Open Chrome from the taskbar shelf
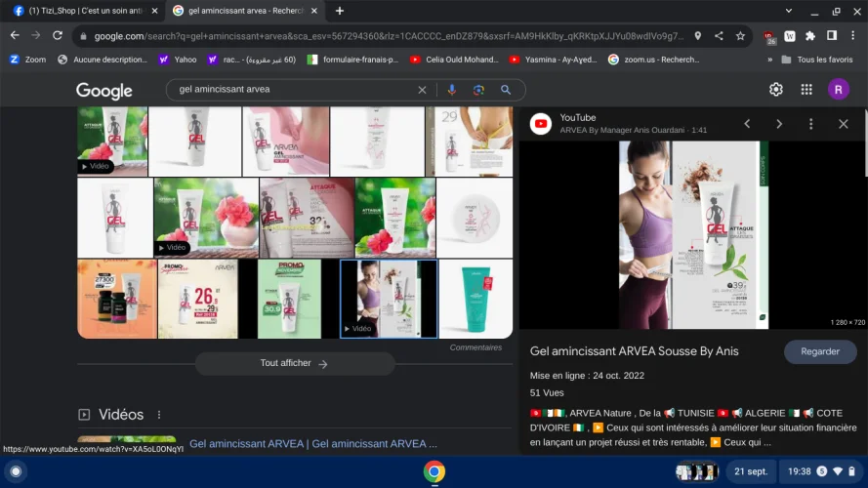868x488 pixels. (x=434, y=471)
